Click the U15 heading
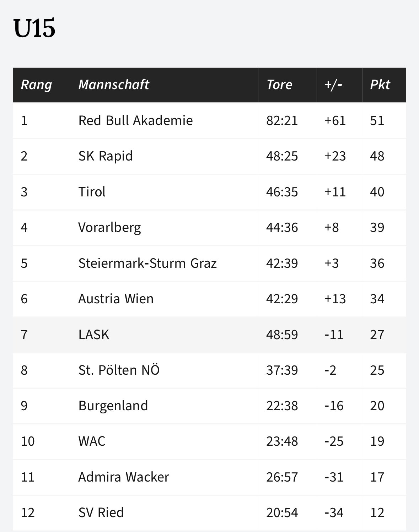419x532 pixels. click(34, 28)
